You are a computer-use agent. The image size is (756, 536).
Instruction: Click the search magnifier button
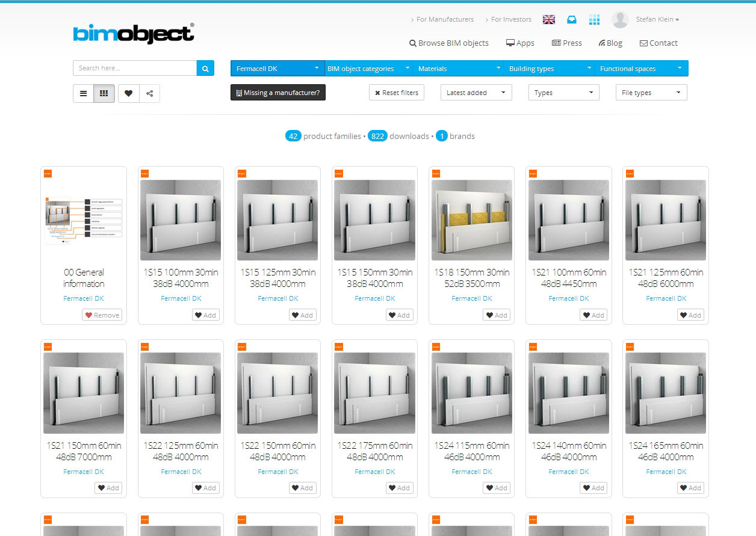pos(205,68)
